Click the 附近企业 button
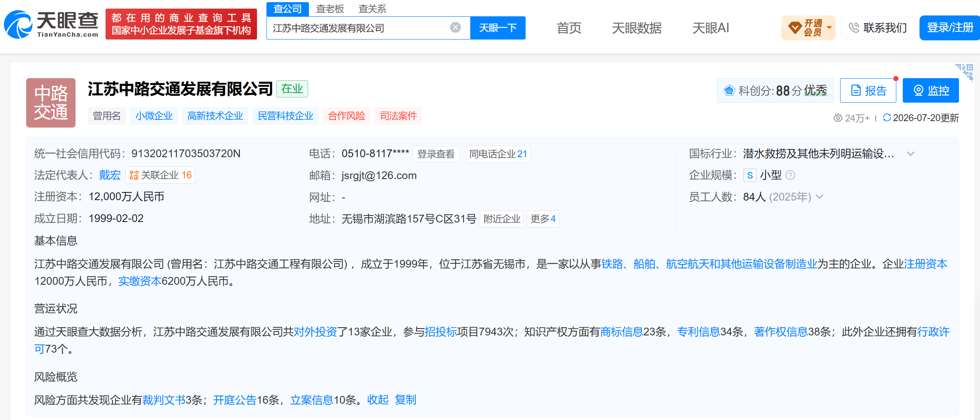Viewport: 980px width, 420px height. click(502, 219)
